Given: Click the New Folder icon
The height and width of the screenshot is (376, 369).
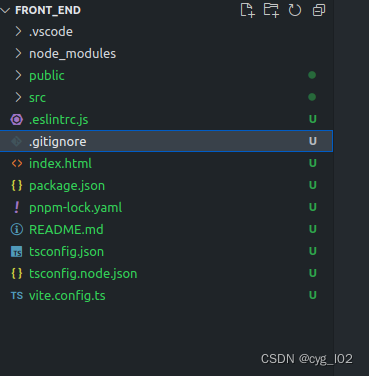Looking at the screenshot, I should pos(271,10).
